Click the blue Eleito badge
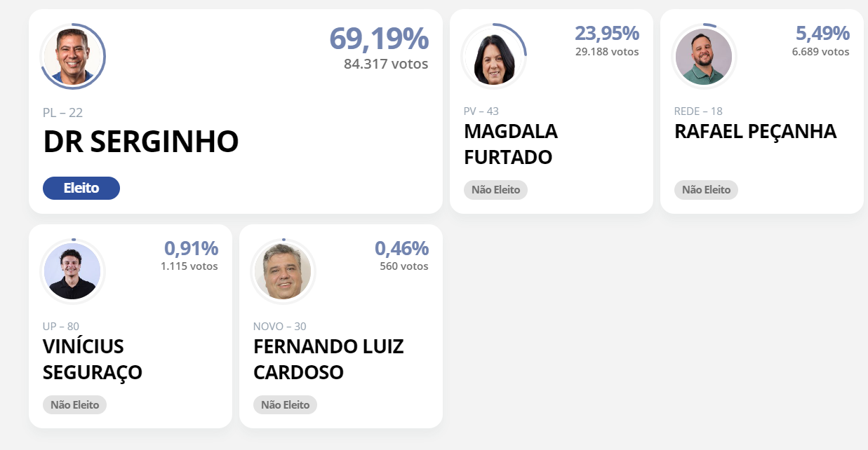This screenshot has height=450, width=868. pos(81,188)
